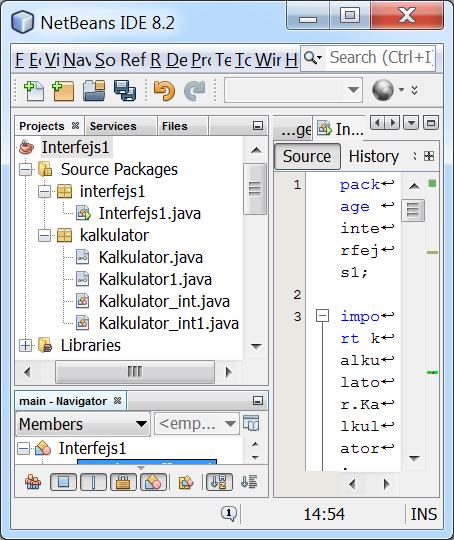This screenshot has height=540, width=454.
Task: Click the notifications balloon icon
Action: tap(229, 513)
